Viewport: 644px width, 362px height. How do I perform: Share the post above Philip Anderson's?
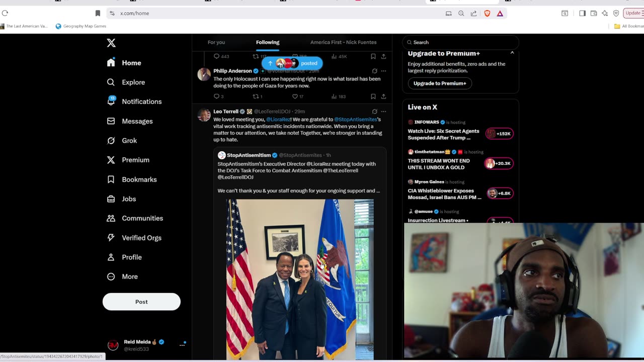(x=383, y=56)
